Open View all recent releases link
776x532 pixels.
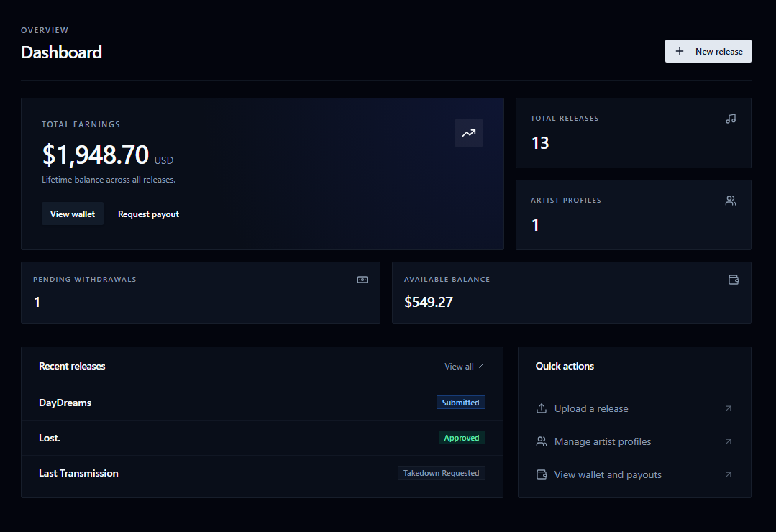464,366
